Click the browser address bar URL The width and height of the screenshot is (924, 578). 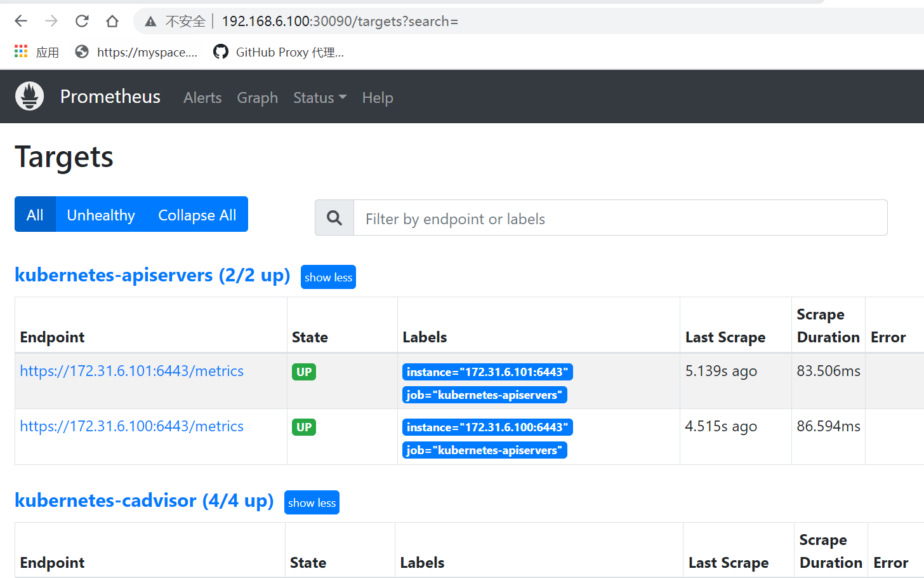pos(340,21)
